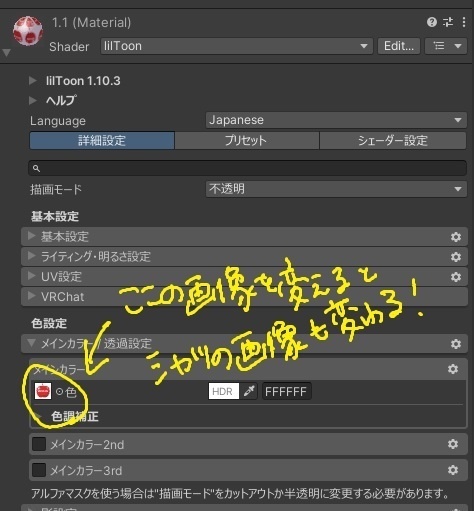The width and height of the screenshot is (474, 511).
Task: Open gear menu for 基本設定 row
Action: pyautogui.click(x=456, y=237)
